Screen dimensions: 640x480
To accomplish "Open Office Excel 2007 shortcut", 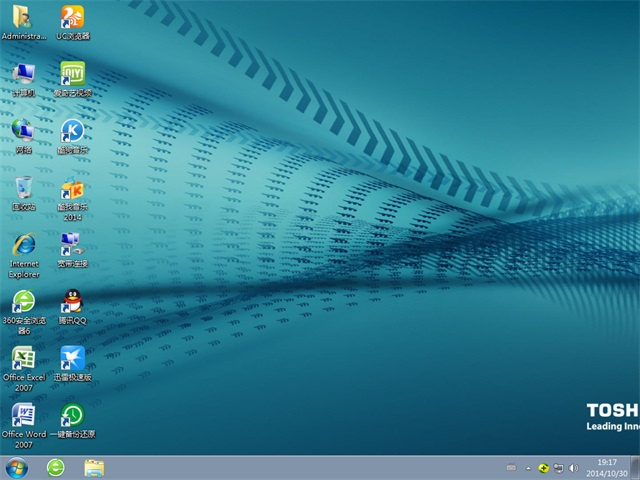I will 23,358.
